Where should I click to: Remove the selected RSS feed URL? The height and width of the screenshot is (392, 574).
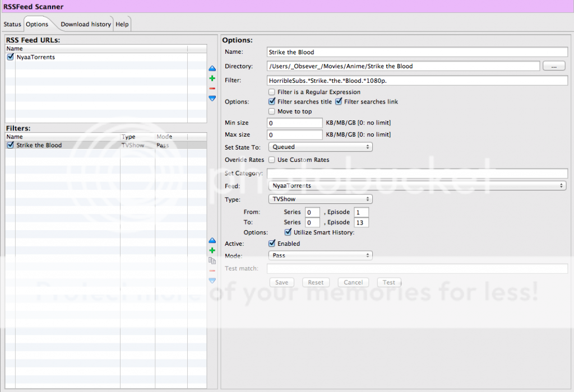[x=212, y=88]
